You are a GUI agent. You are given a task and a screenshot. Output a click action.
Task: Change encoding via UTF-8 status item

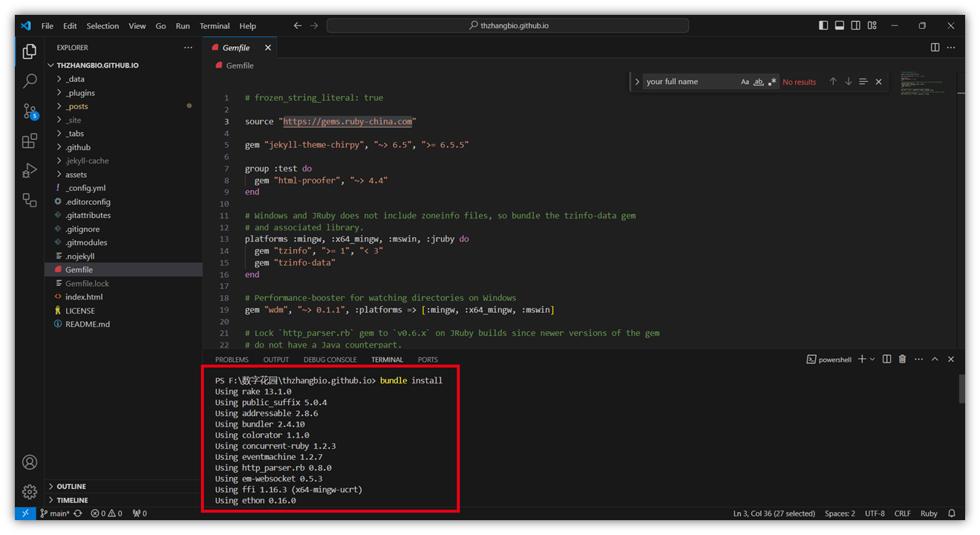(x=875, y=513)
